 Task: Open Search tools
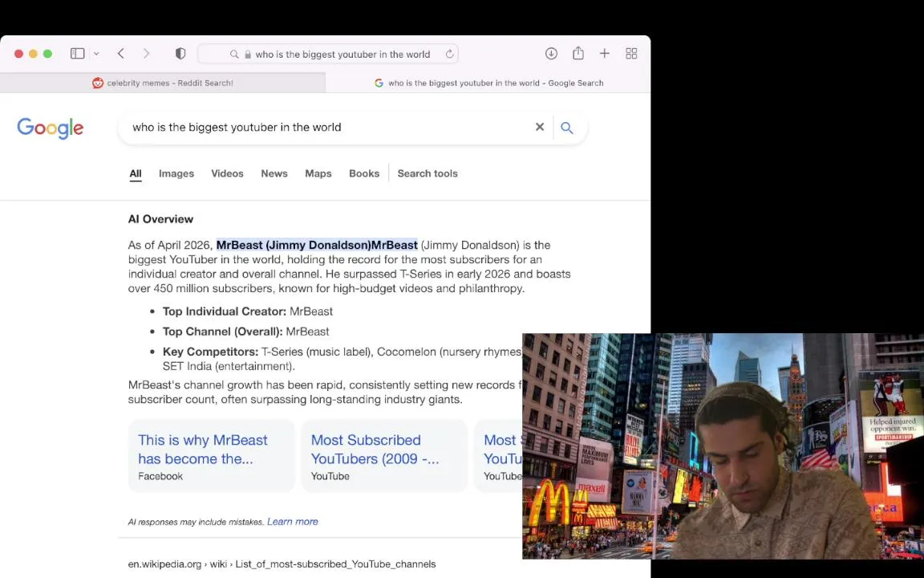428,173
